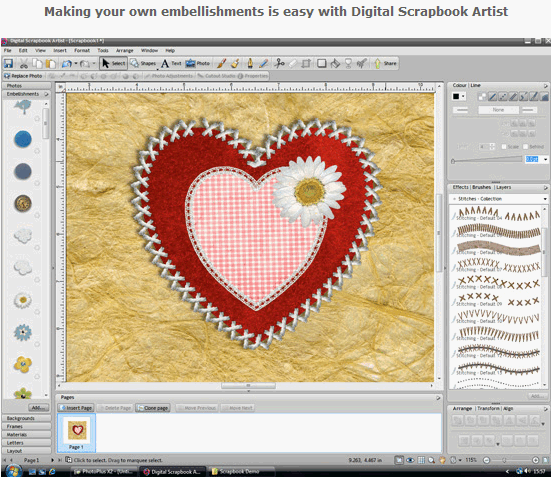Open the Insert menu
Viewport: 551px width, 477px height.
click(x=60, y=50)
